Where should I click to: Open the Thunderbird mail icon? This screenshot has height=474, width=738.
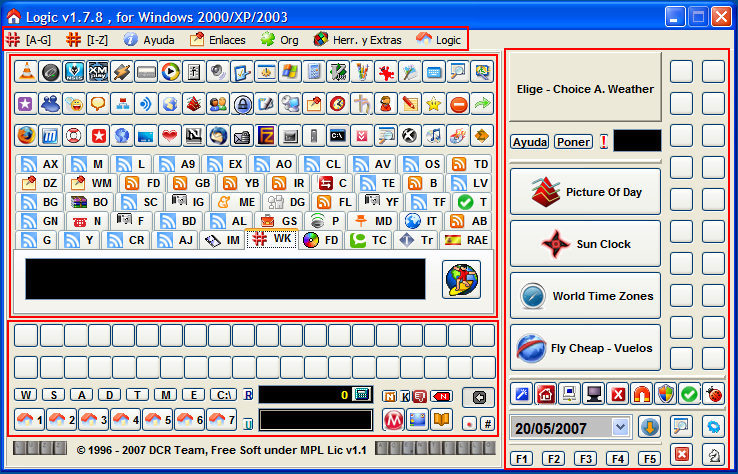point(218,136)
